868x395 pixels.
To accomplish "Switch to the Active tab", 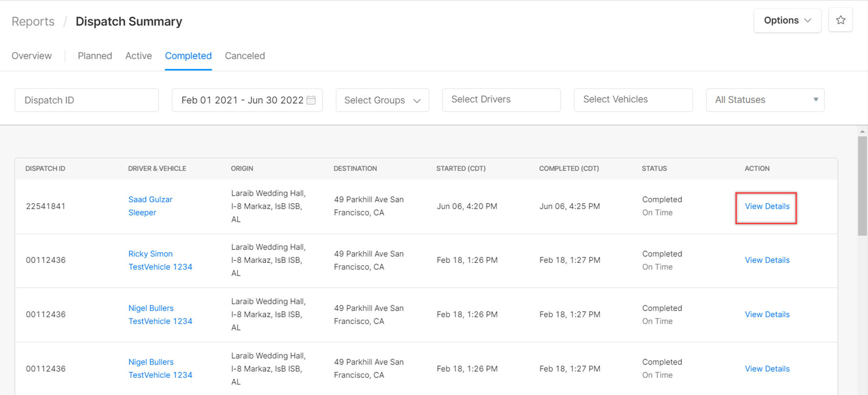I will 138,56.
